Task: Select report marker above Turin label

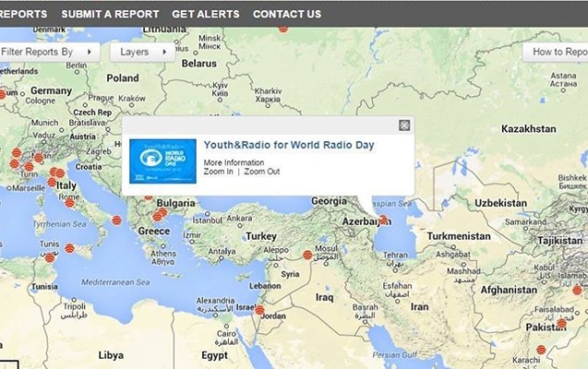Action: [x=29, y=166]
